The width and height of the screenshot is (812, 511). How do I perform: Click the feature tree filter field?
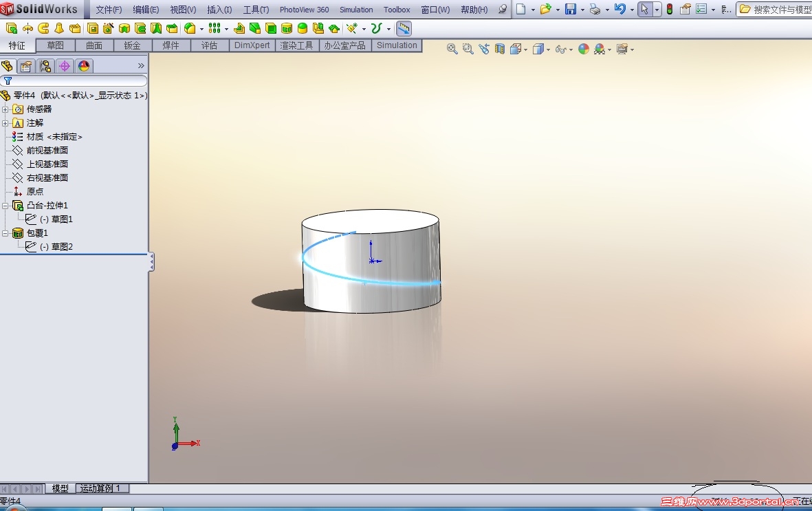tap(74, 81)
